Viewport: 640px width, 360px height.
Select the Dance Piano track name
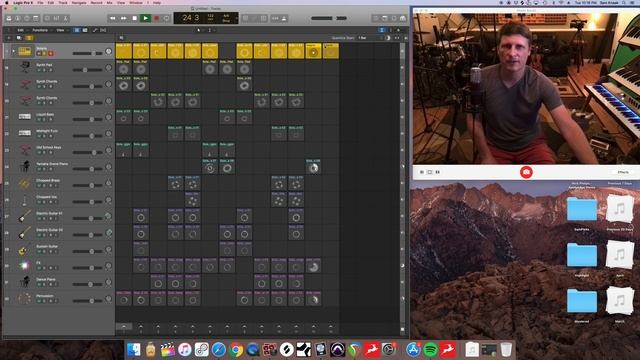[x=46, y=279]
